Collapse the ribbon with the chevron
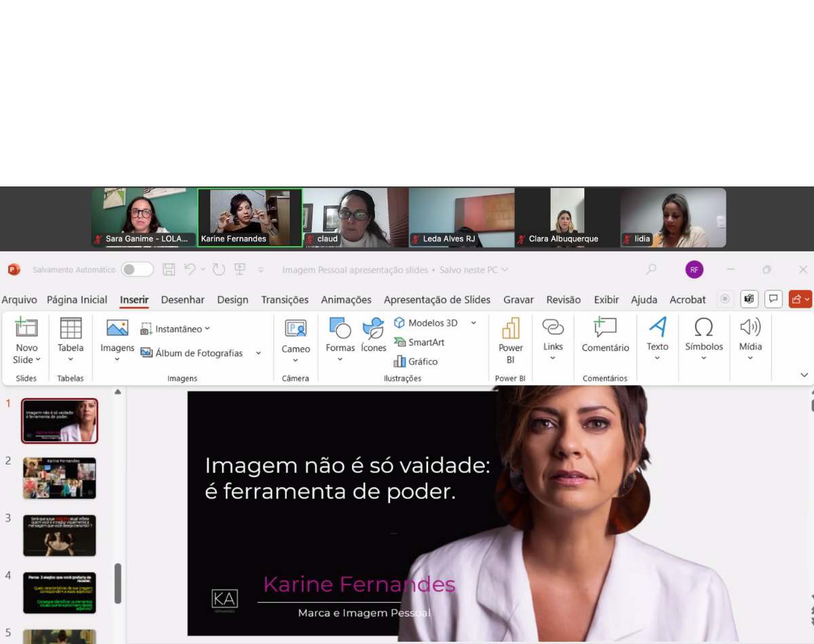The image size is (814, 644). tap(804, 375)
